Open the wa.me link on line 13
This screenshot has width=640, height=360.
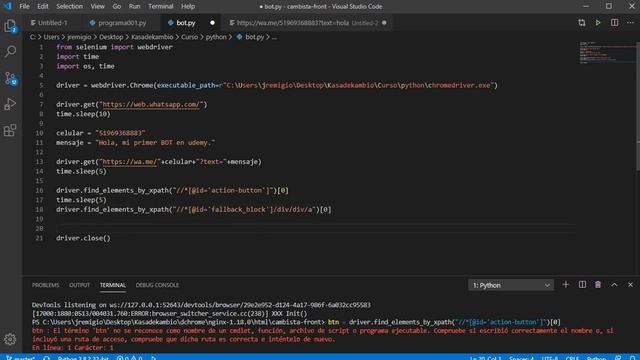[129, 162]
